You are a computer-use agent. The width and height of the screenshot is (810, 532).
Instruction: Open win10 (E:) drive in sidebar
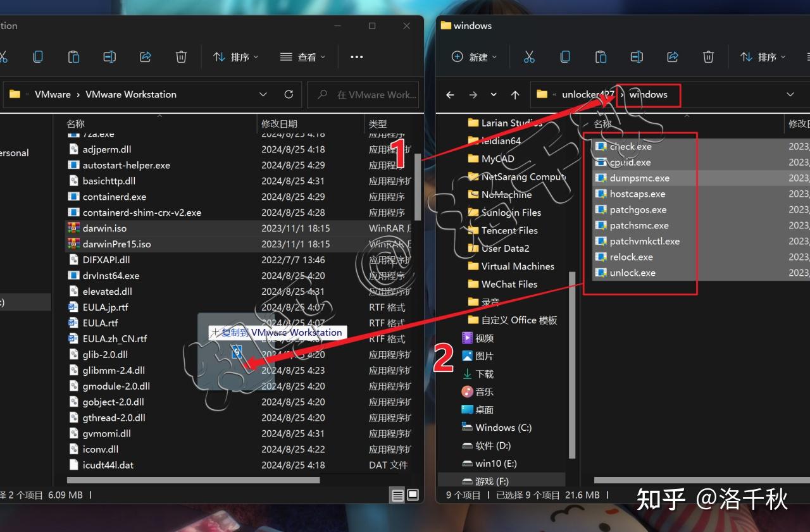point(489,463)
